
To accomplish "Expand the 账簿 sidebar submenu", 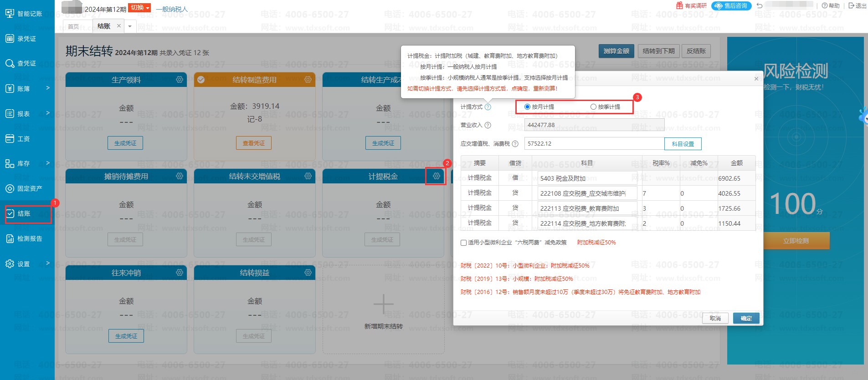I will (x=27, y=89).
